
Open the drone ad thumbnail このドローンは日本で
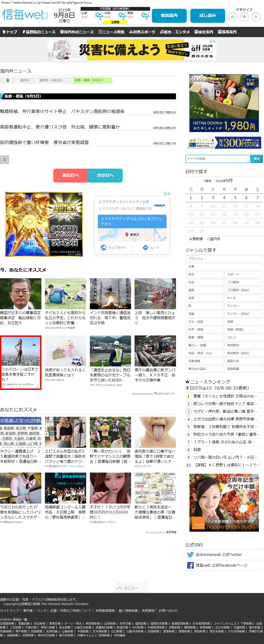click(21, 351)
